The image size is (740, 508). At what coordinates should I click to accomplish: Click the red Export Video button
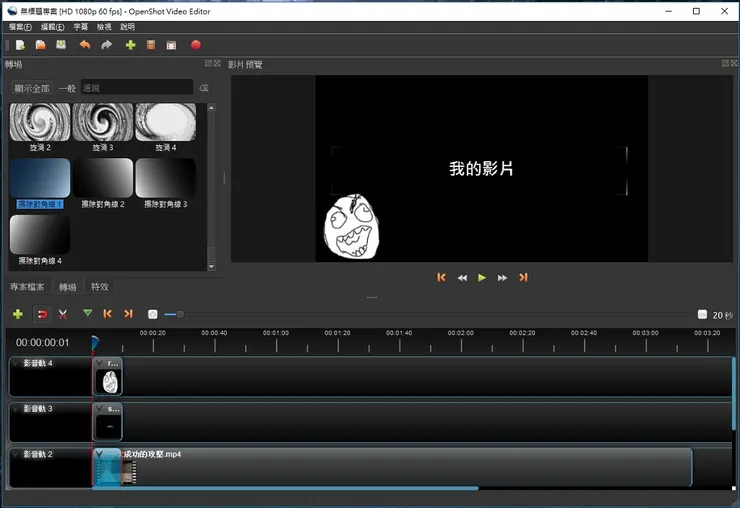click(196, 45)
